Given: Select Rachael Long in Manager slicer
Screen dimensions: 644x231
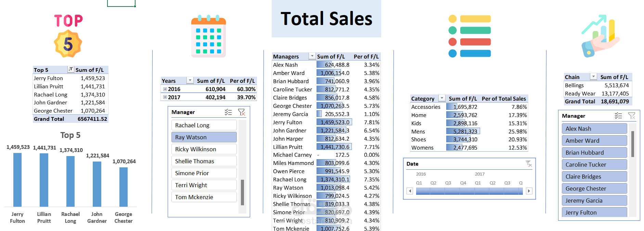Looking at the screenshot, I should click(204, 125).
